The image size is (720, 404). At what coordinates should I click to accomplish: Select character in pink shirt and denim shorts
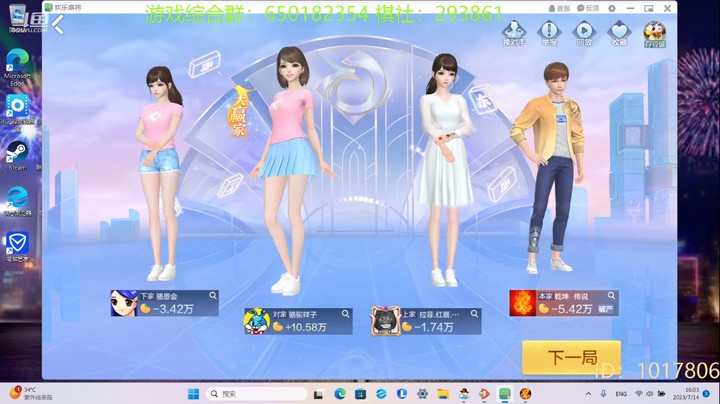point(160,174)
